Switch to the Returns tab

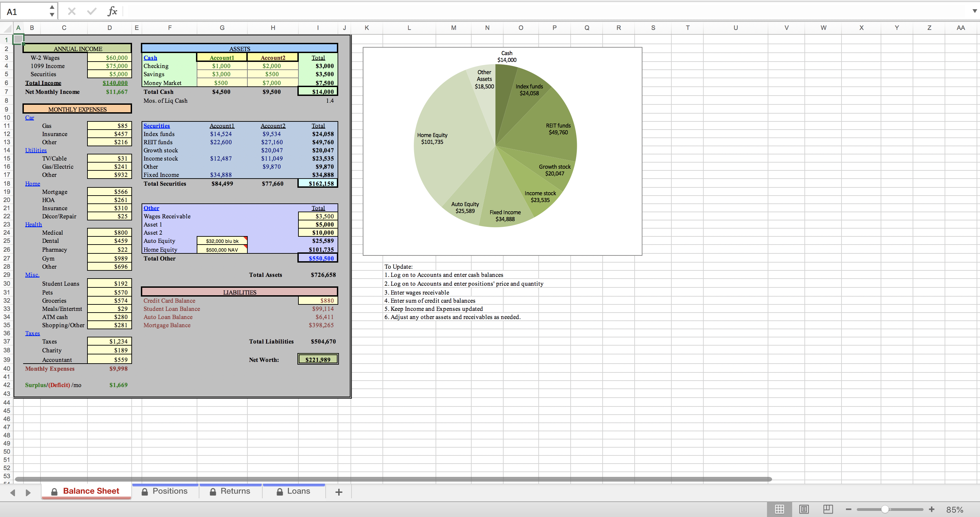coord(231,491)
